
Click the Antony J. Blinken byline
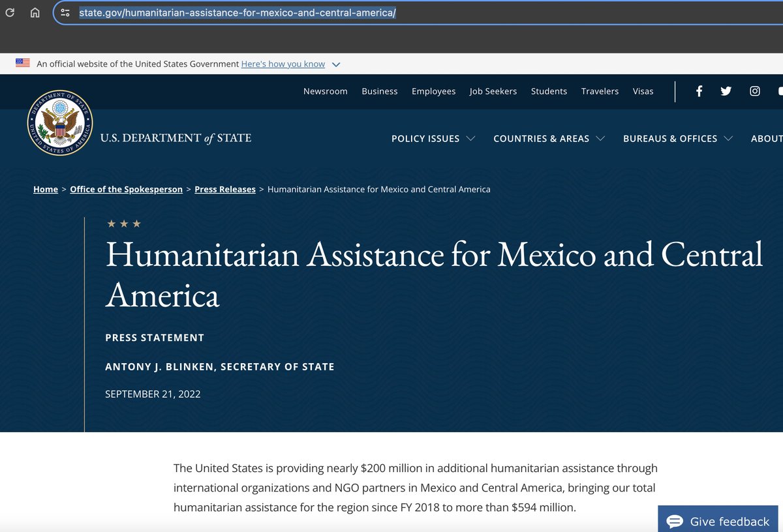[x=220, y=367]
